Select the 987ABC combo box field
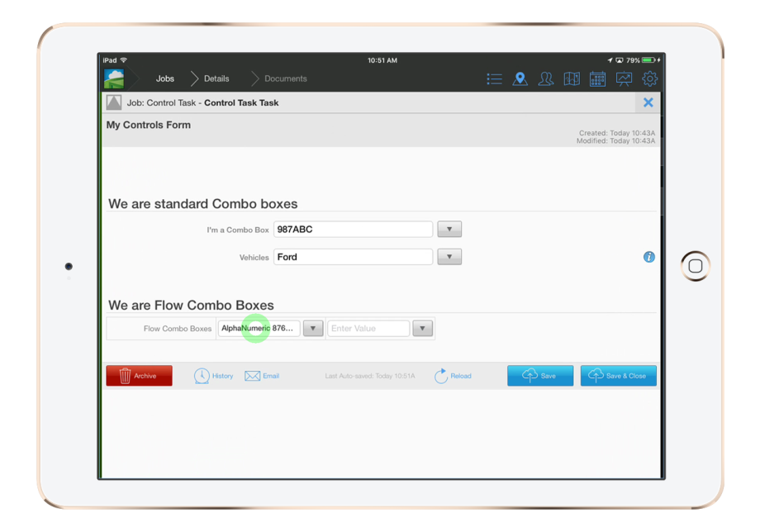This screenshot has height=532, width=760. [353, 229]
